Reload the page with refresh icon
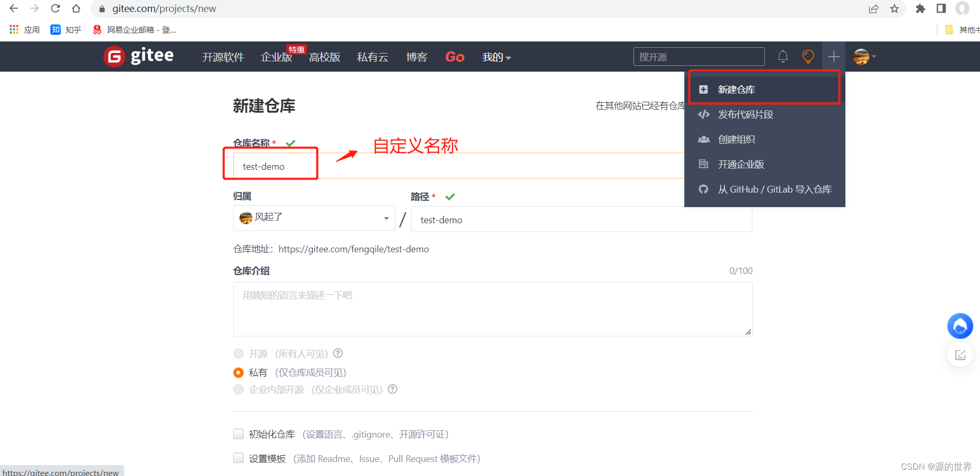Screen dimensions: 980x476 tap(56, 8)
